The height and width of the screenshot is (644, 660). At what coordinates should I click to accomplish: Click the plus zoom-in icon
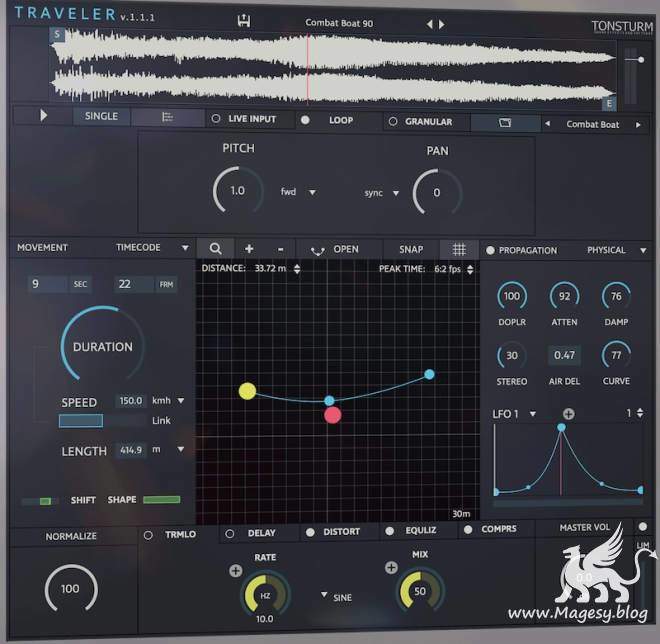(249, 249)
